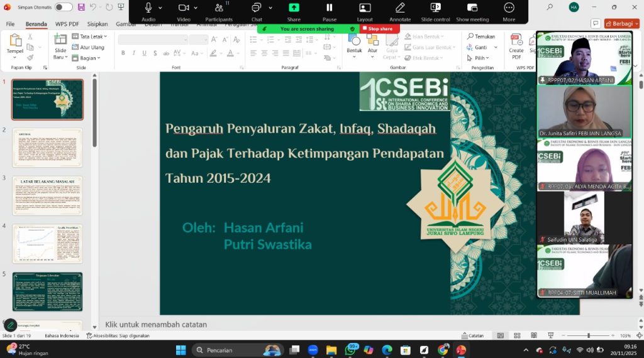The width and height of the screenshot is (644, 358).
Task: Click the Berbagi share button
Action: click(621, 24)
